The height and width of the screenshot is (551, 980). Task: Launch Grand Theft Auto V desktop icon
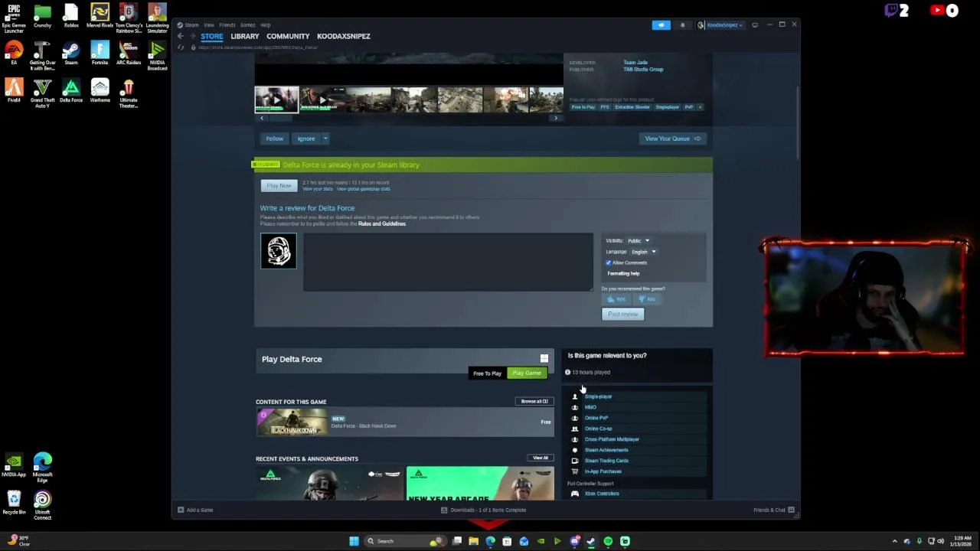pos(42,93)
